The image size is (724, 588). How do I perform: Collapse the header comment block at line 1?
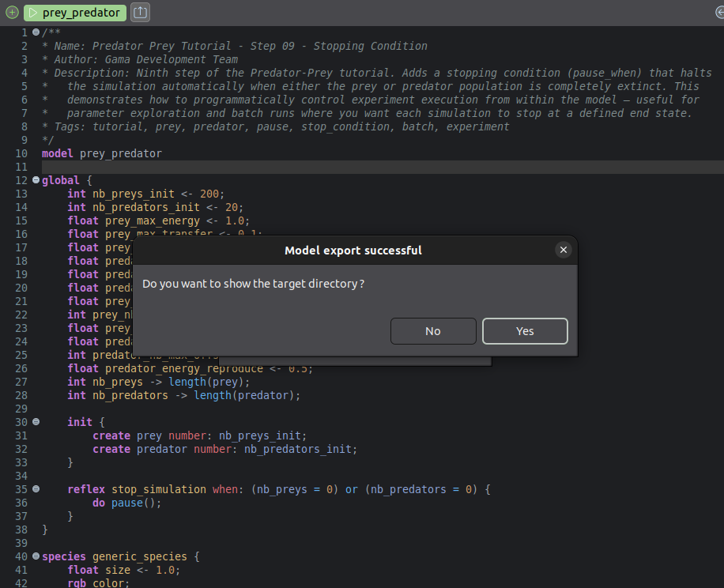click(x=36, y=32)
